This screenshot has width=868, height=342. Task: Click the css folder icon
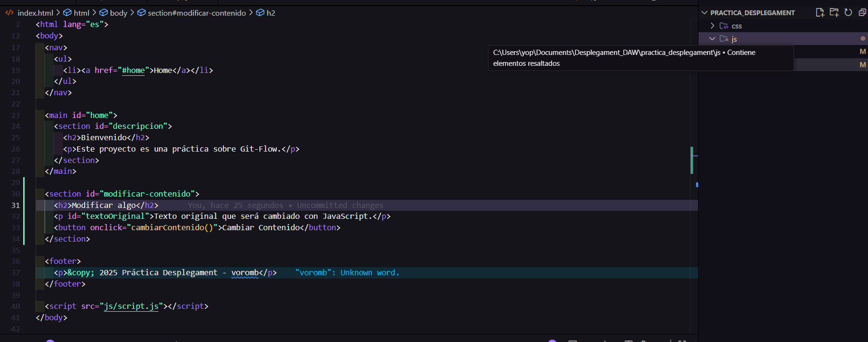click(x=724, y=26)
